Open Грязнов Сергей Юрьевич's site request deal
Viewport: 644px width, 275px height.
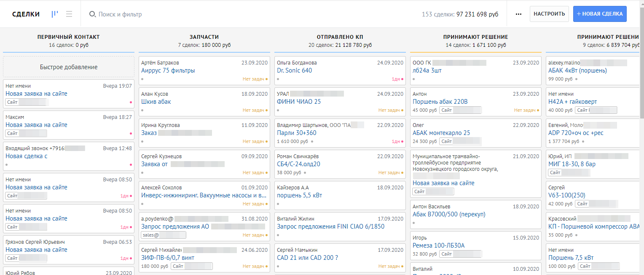(36, 250)
